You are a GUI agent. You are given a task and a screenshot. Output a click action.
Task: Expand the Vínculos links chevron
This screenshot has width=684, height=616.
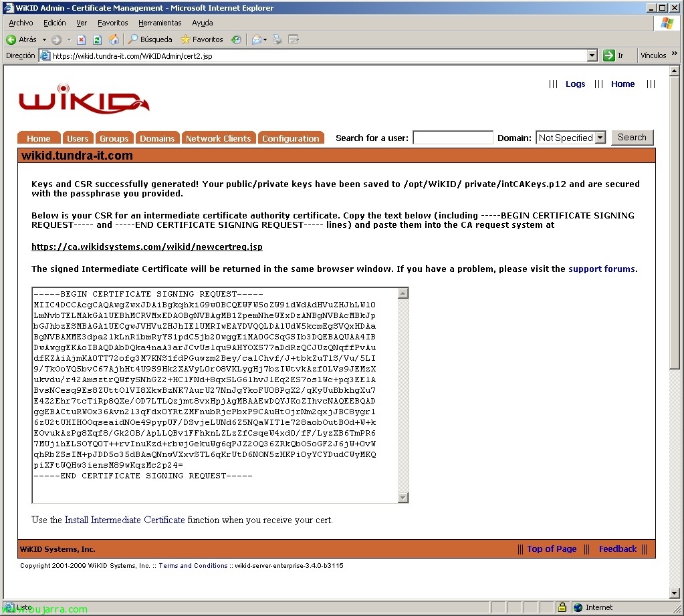pos(675,53)
